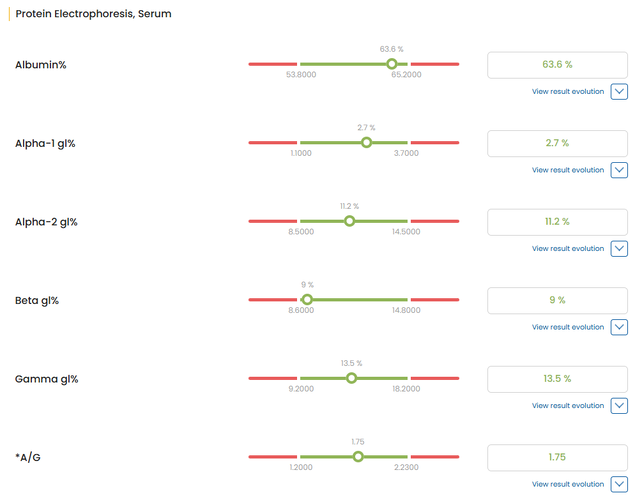Open View result evolution link for Alpha-2 gl%

click(x=567, y=249)
